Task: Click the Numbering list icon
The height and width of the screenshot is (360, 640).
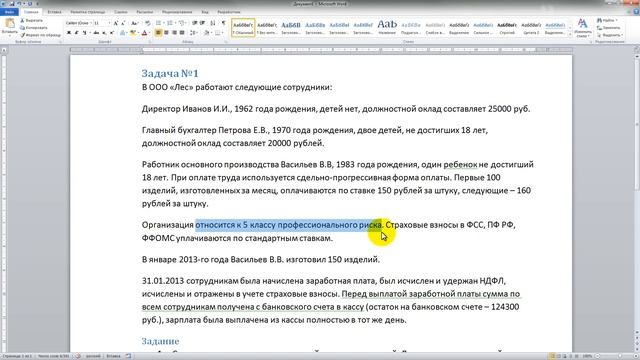Action: 171,23
